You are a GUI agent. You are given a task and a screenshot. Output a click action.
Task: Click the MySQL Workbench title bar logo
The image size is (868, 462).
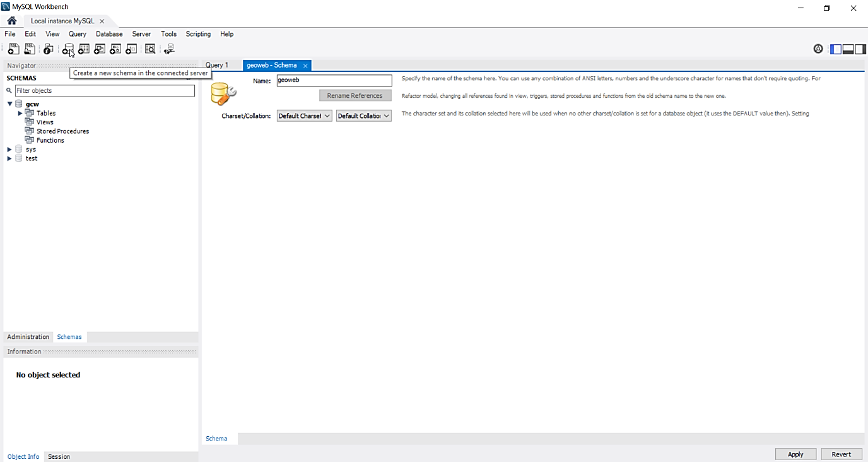coord(6,6)
